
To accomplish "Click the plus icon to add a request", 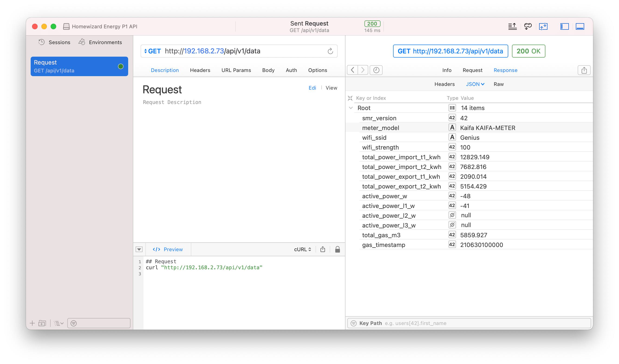I will [x=32, y=323].
